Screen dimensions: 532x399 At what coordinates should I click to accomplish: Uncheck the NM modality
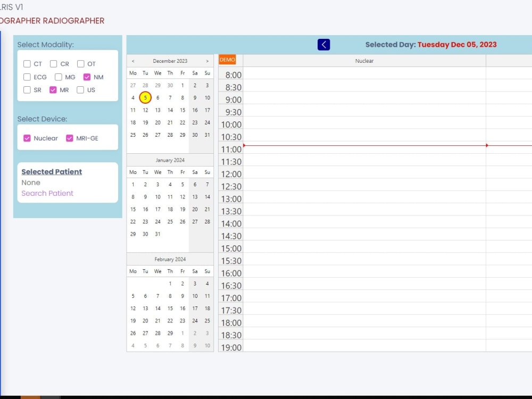(x=87, y=77)
